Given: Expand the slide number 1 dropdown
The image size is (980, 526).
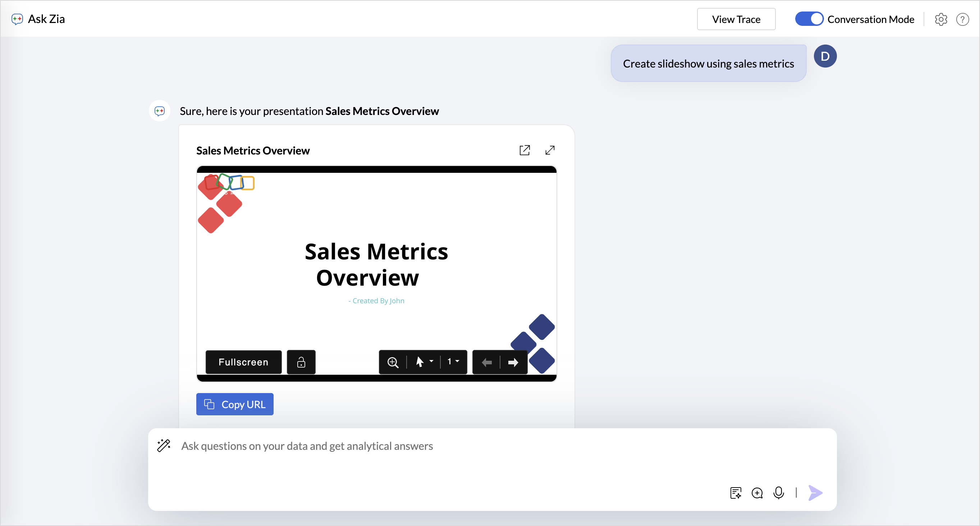Looking at the screenshot, I should tap(453, 361).
